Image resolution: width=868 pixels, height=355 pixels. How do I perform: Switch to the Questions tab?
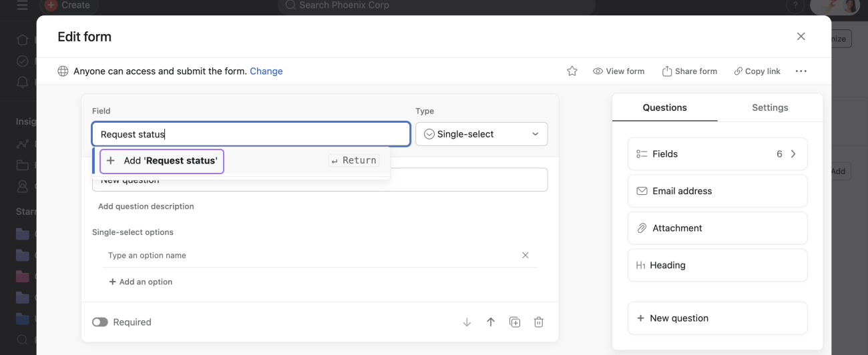664,107
